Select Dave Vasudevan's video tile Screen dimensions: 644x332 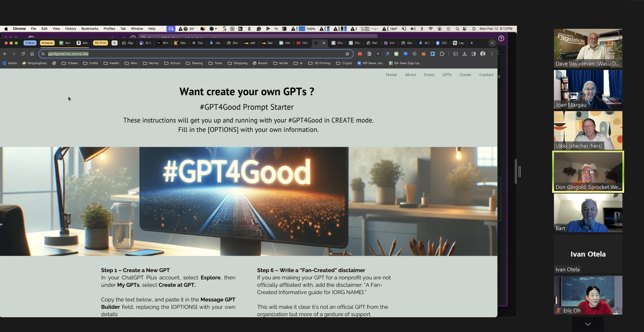[x=588, y=48]
